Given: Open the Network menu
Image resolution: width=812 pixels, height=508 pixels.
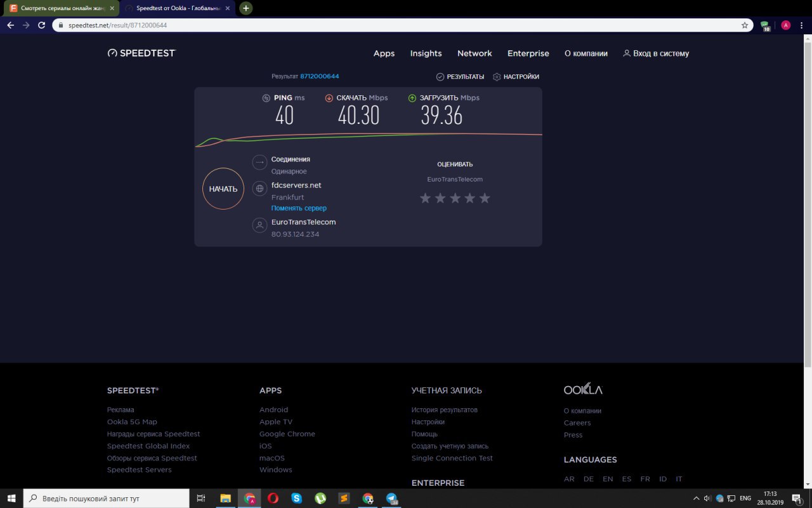Looking at the screenshot, I should (475, 53).
